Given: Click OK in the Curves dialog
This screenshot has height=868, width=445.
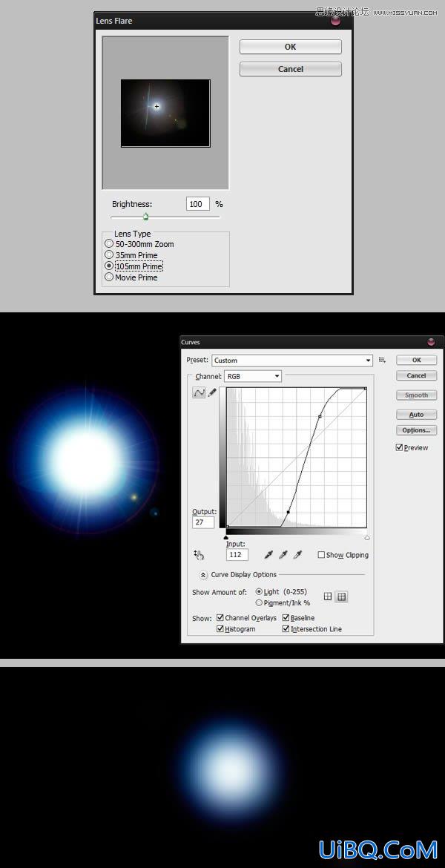Looking at the screenshot, I should coord(417,360).
